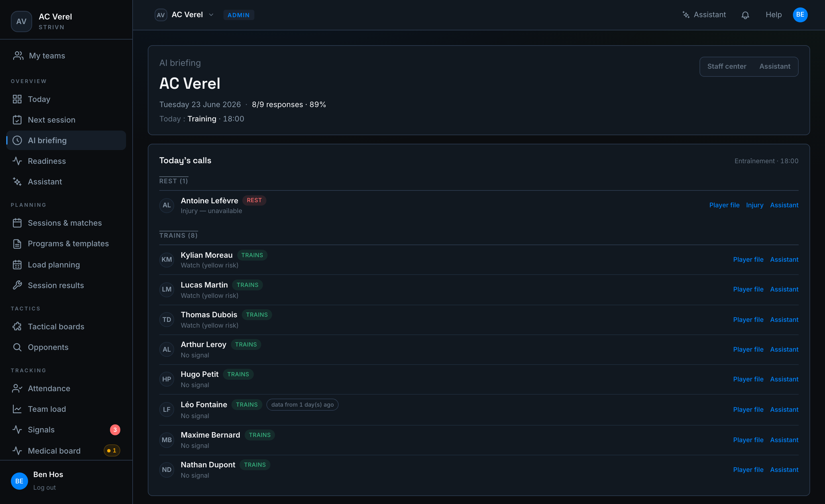This screenshot has width=825, height=504.
Task: Click the 'TRAINS (8)' group heading
Action: (178, 236)
